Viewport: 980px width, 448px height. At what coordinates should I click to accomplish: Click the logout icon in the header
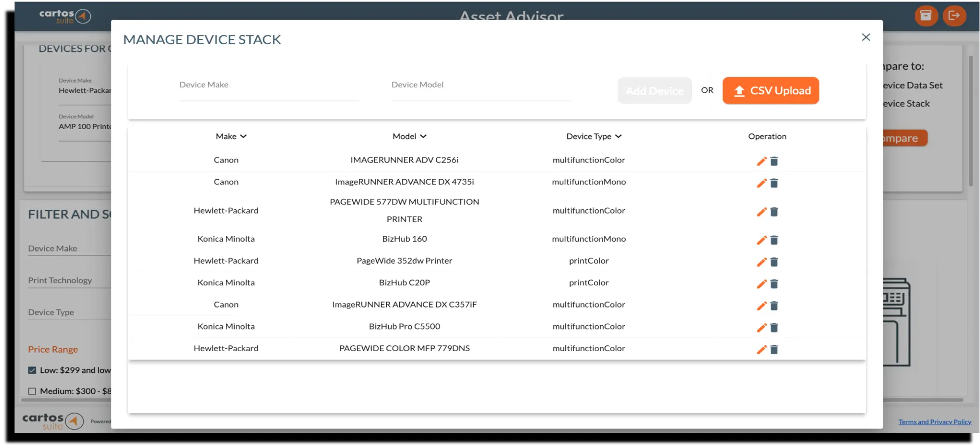tap(954, 16)
